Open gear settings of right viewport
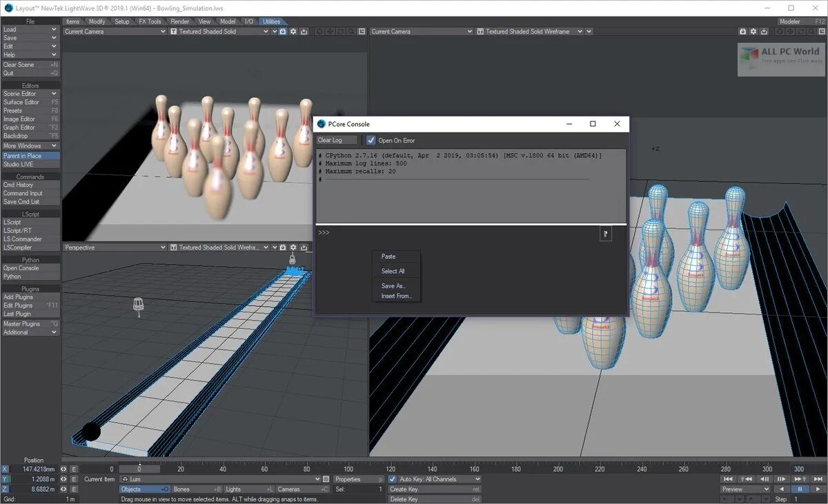 (753, 32)
